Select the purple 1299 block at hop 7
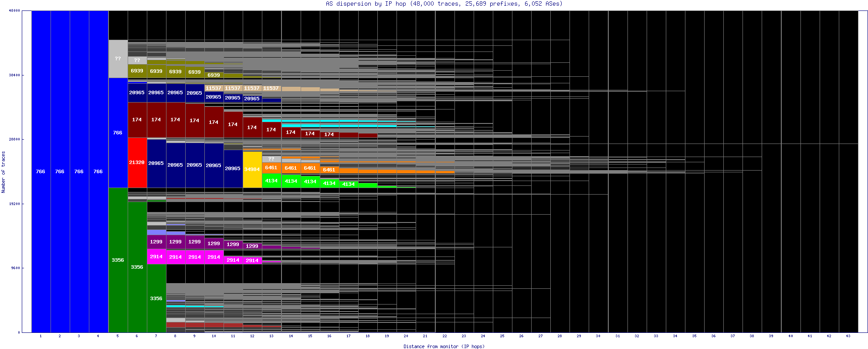 coord(156,242)
